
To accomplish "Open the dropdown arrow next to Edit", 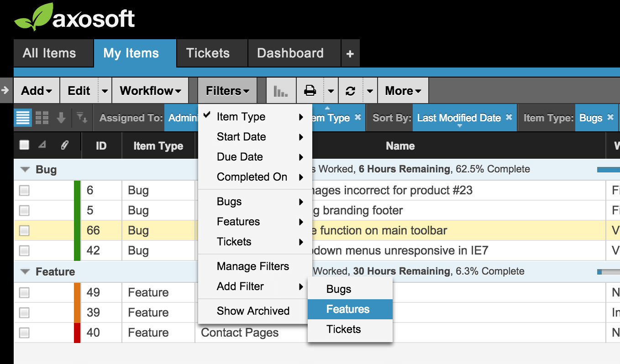I will click(x=105, y=91).
